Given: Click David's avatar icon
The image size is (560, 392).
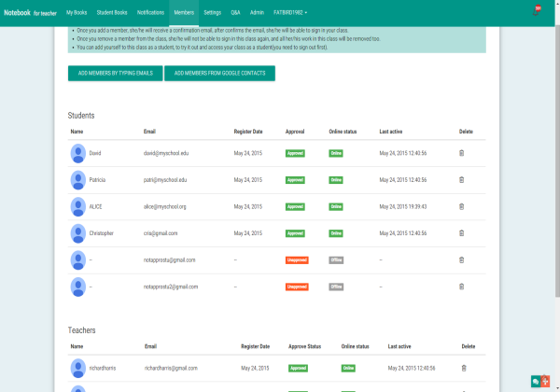Looking at the screenshot, I should 78,153.
